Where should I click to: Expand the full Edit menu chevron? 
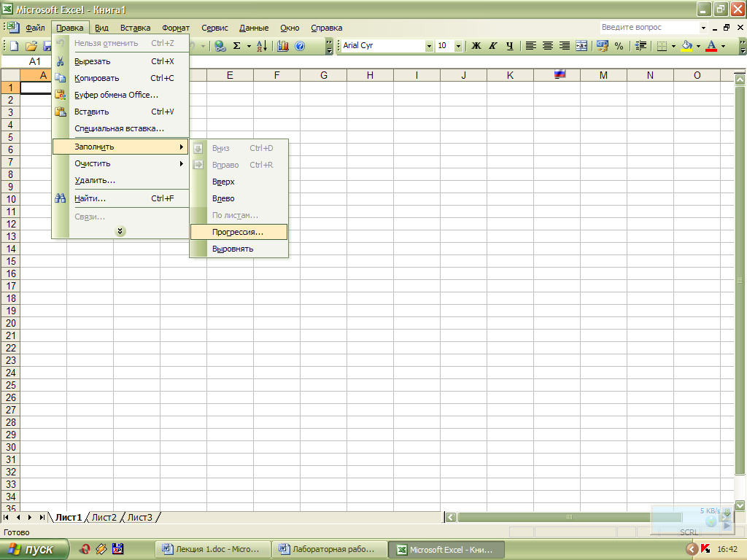click(x=120, y=231)
